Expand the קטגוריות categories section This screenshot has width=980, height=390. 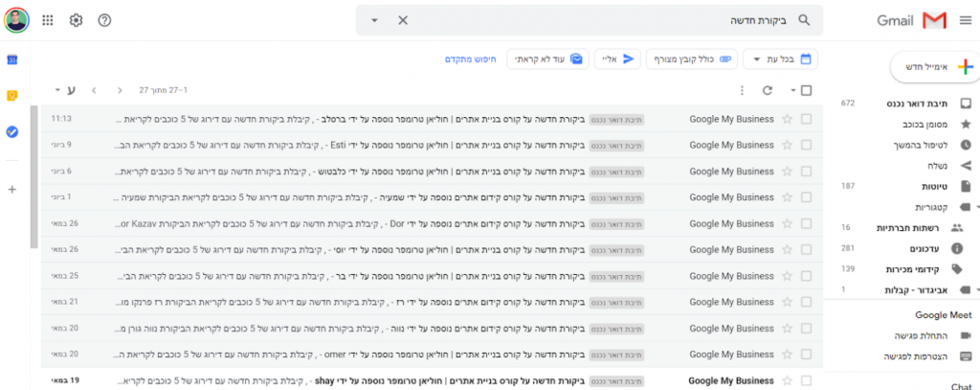pos(977,207)
